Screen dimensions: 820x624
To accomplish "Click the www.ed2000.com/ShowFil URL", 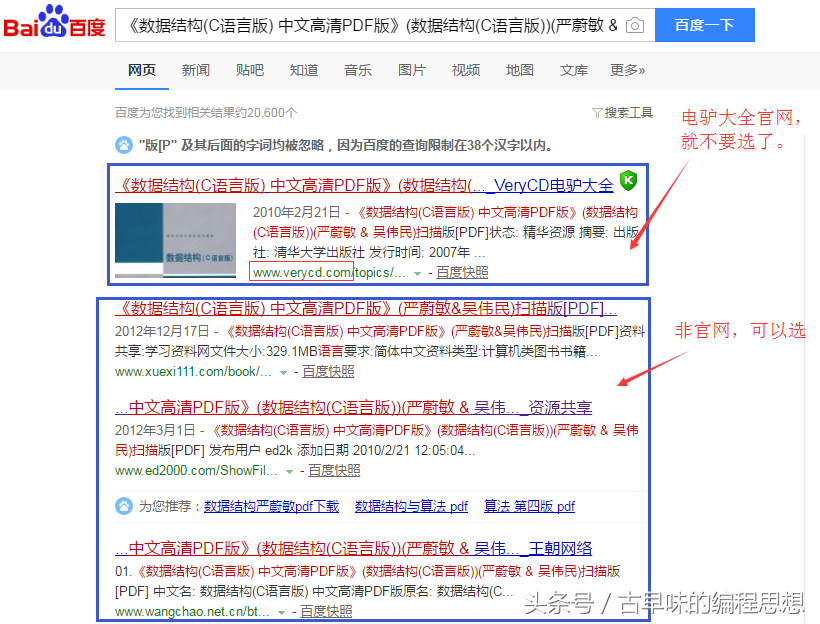I will [x=196, y=471].
